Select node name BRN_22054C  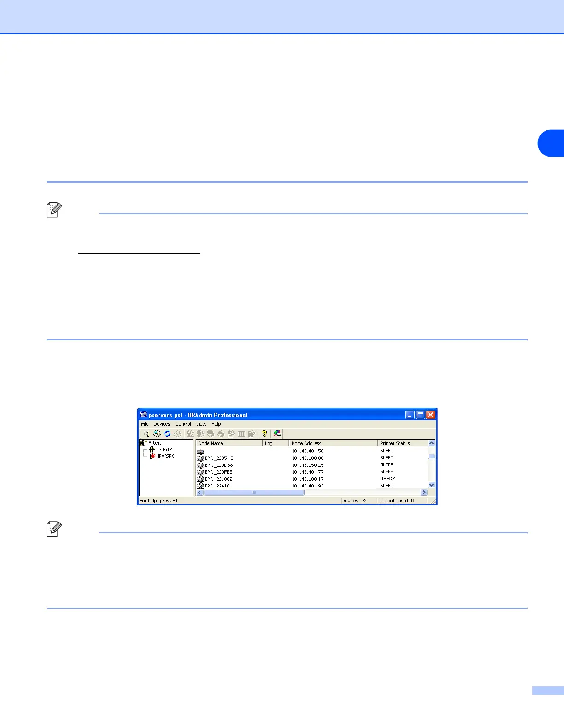[219, 458]
